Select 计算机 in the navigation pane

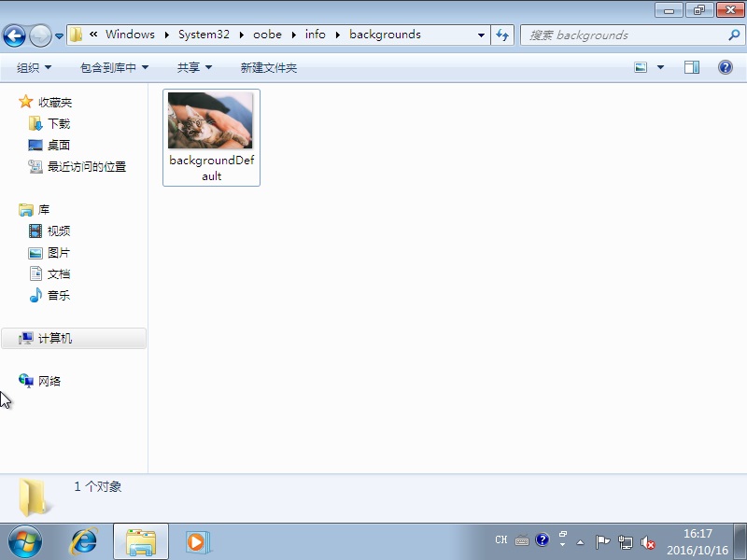pos(74,338)
